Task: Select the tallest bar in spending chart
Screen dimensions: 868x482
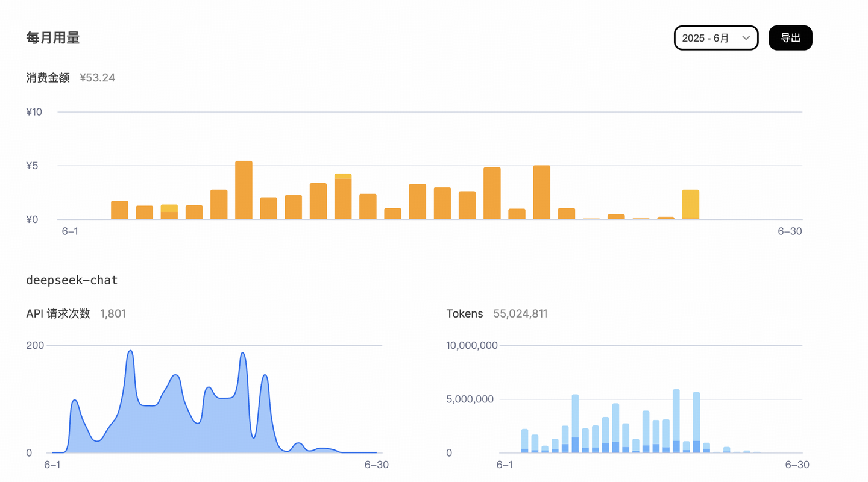Action: [x=244, y=190]
